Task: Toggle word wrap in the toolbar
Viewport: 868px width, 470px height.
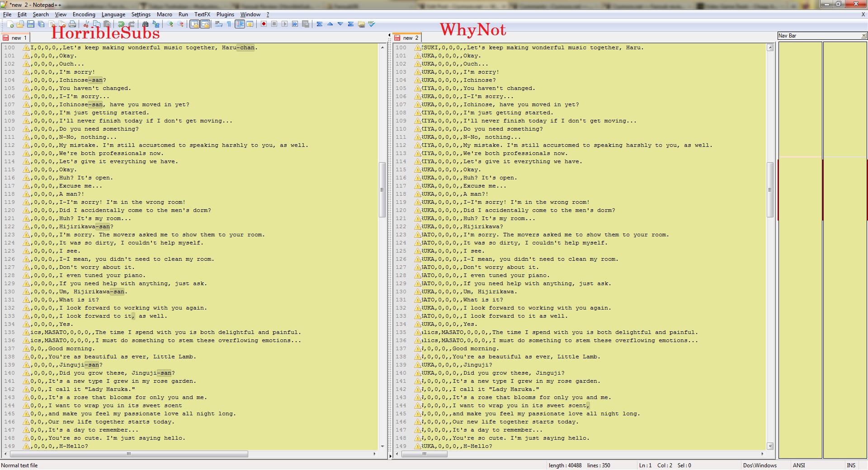Action: pyautogui.click(x=218, y=24)
